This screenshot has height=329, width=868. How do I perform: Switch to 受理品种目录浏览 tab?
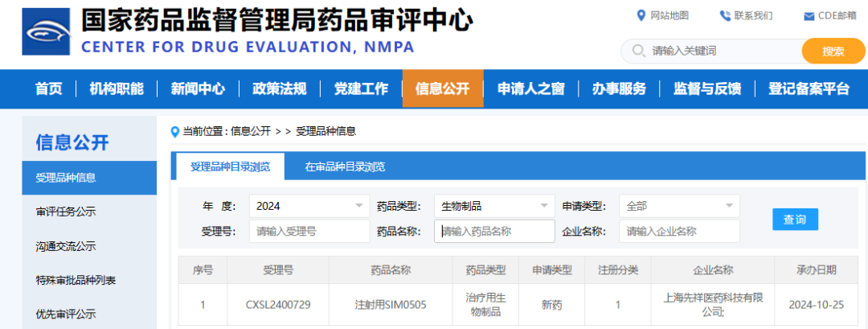(231, 167)
